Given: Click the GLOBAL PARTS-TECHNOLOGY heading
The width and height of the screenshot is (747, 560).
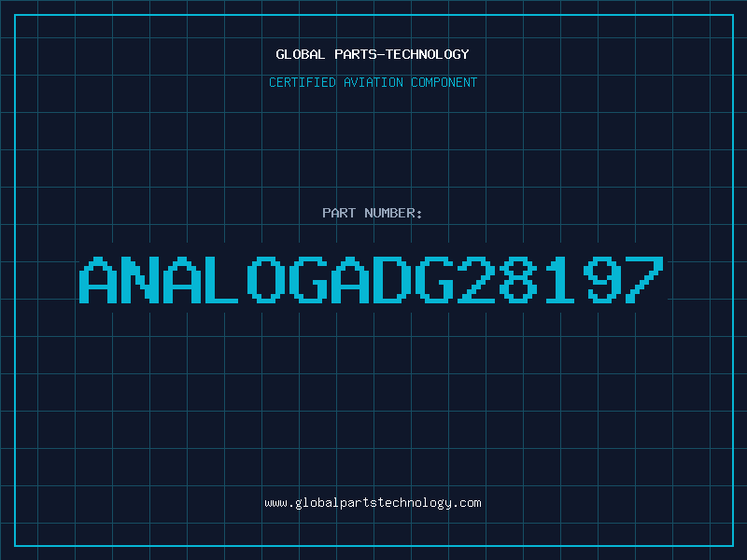Looking at the screenshot, I should [373, 54].
